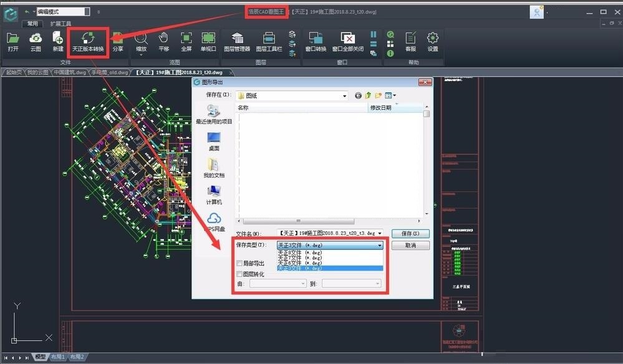Open the 保存在 folder location dropdown
623x364 pixels.
coord(344,95)
